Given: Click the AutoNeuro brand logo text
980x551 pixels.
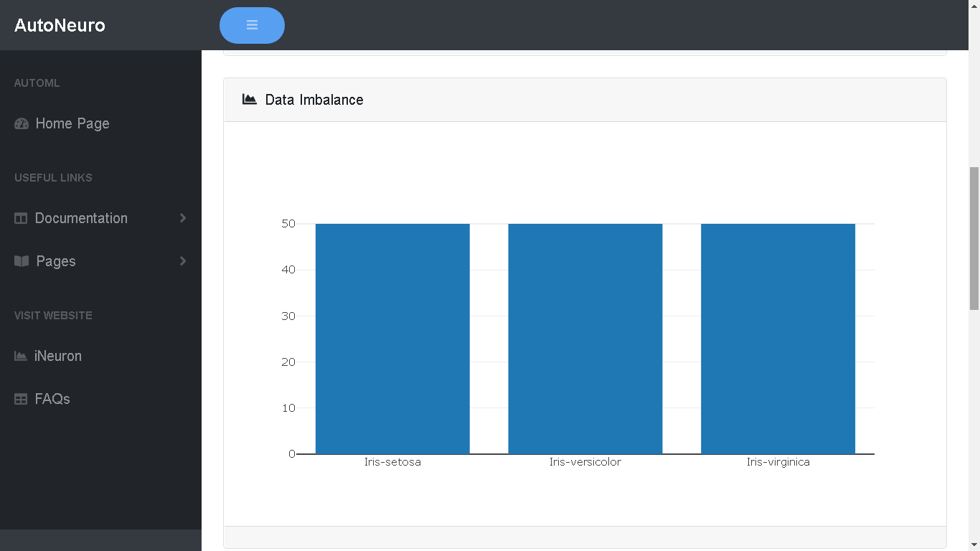Looking at the screenshot, I should (60, 25).
